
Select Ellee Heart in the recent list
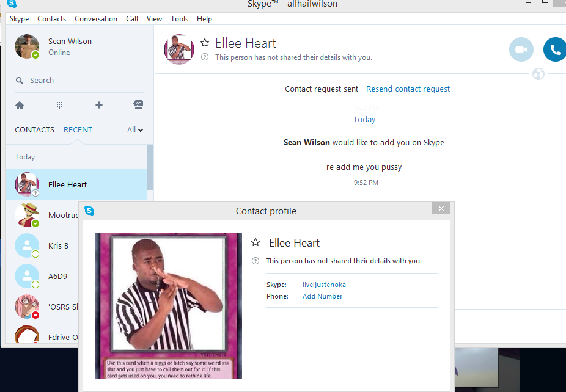click(x=76, y=184)
